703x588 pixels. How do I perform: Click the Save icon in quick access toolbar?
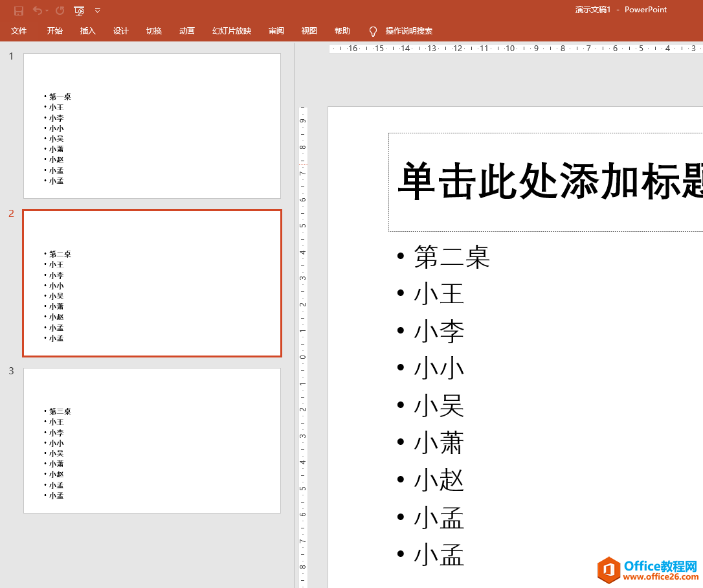coord(19,10)
